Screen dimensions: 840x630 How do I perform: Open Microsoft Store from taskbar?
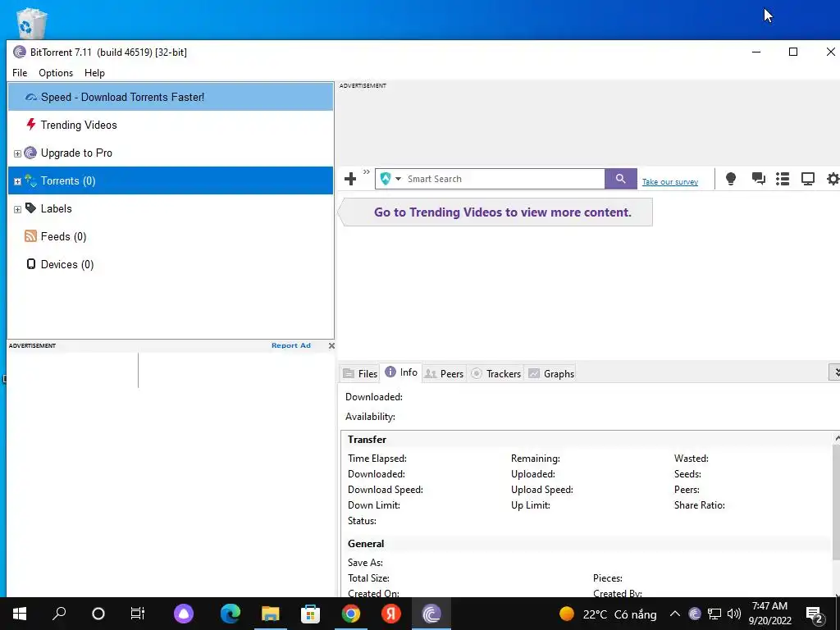[310, 614]
